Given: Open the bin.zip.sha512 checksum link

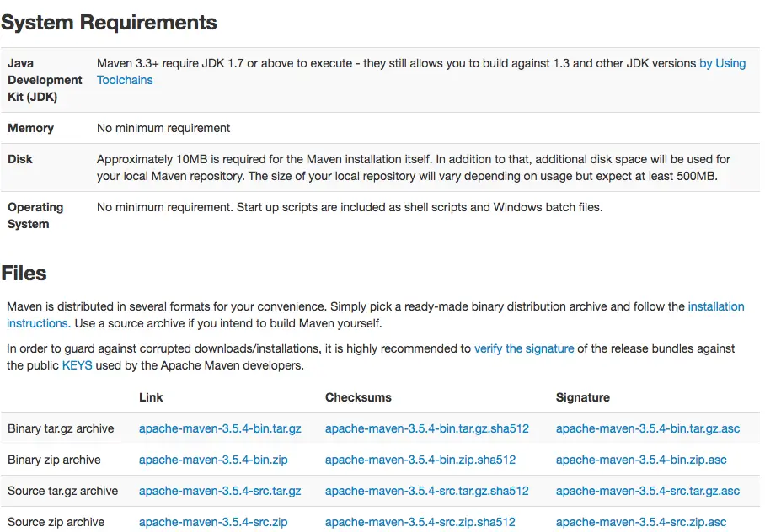Looking at the screenshot, I should click(420, 460).
